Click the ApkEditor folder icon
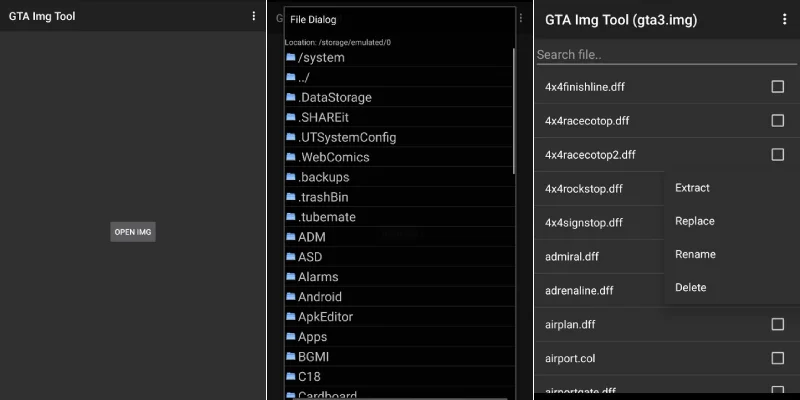The width and height of the screenshot is (800, 400). 291,316
